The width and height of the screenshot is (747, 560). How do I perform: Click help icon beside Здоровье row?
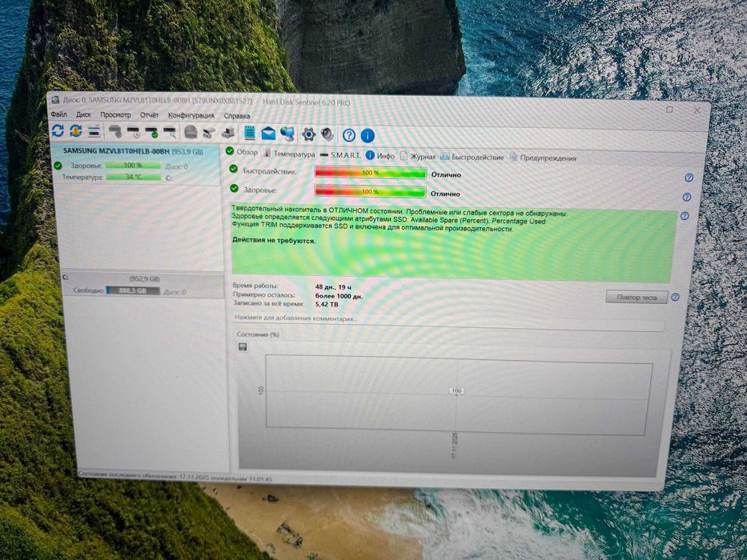[686, 197]
